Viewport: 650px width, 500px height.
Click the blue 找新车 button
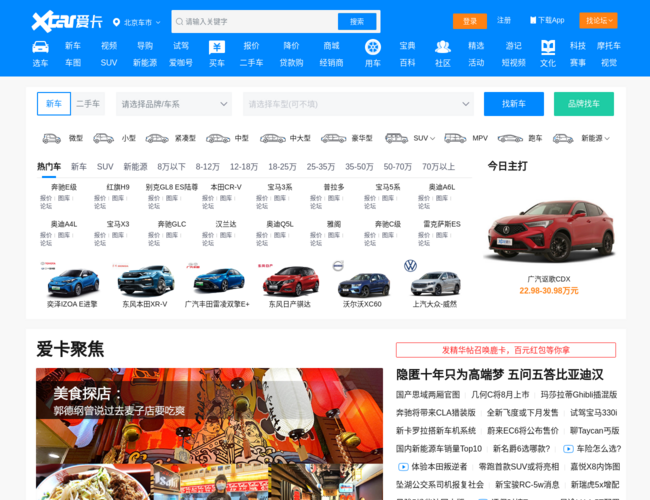pos(514,104)
